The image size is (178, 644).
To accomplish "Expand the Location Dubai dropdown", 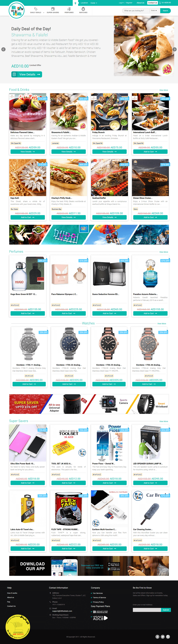I will tap(94, 3).
